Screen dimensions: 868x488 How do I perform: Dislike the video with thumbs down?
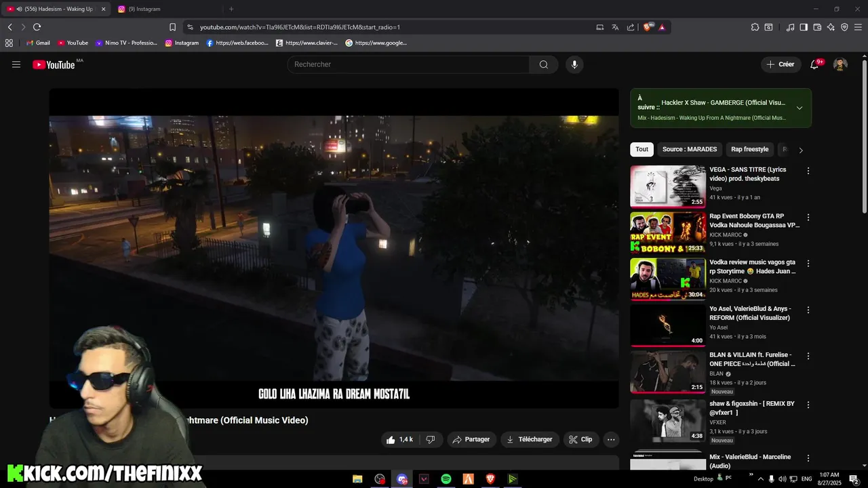(x=430, y=439)
